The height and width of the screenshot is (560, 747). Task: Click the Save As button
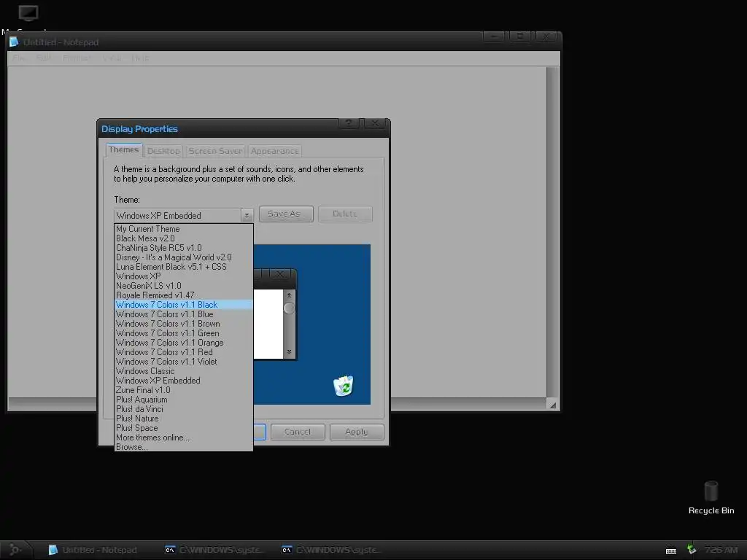tap(286, 214)
